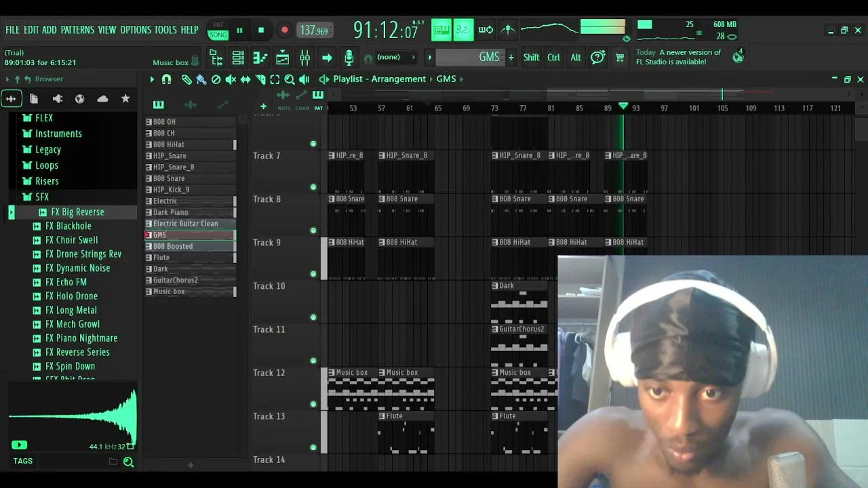Click the Ctrl modifier button
The image size is (868, 488).
(553, 58)
